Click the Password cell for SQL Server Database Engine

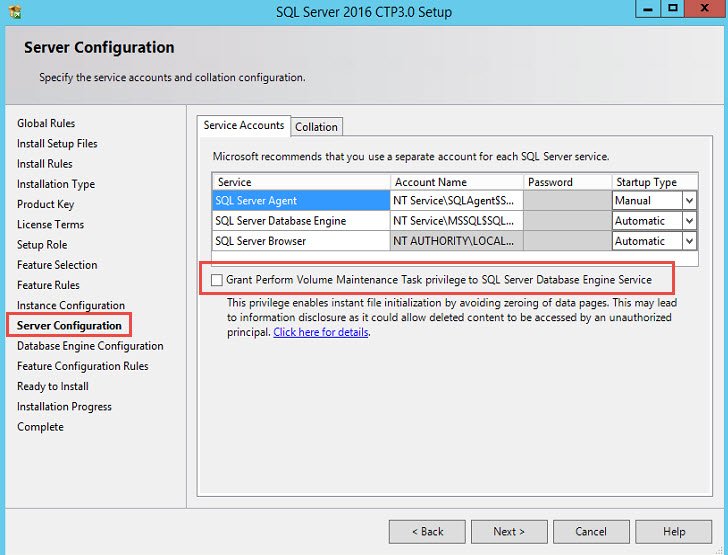point(567,221)
